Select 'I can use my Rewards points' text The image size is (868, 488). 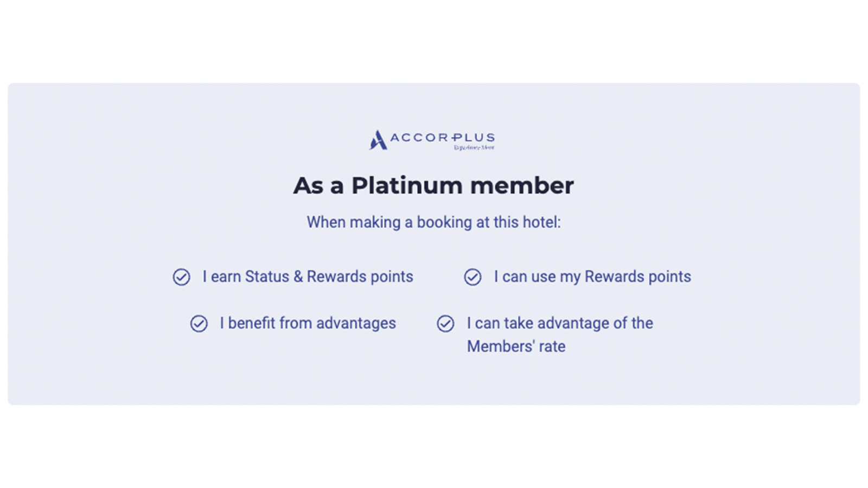[592, 277]
